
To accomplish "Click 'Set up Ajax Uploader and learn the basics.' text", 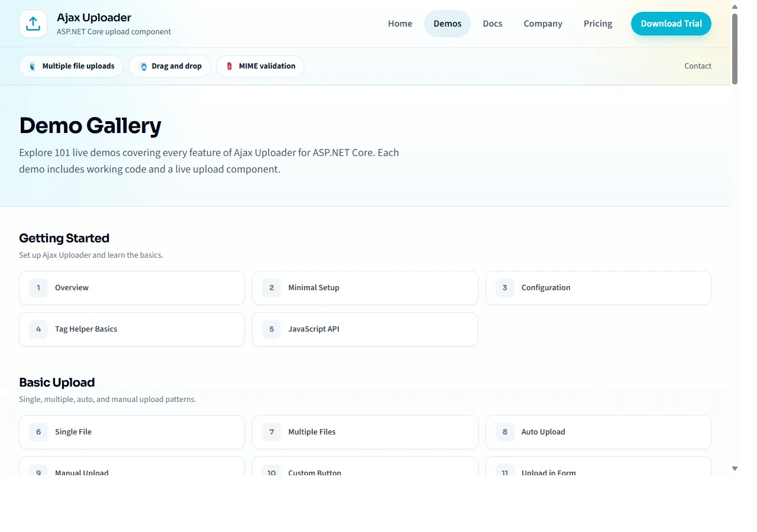I will coord(90,255).
